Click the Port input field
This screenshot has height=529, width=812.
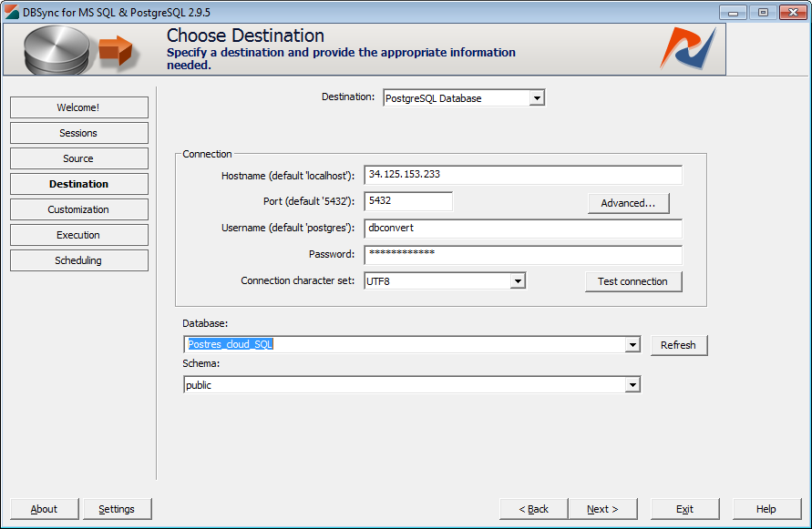click(408, 201)
